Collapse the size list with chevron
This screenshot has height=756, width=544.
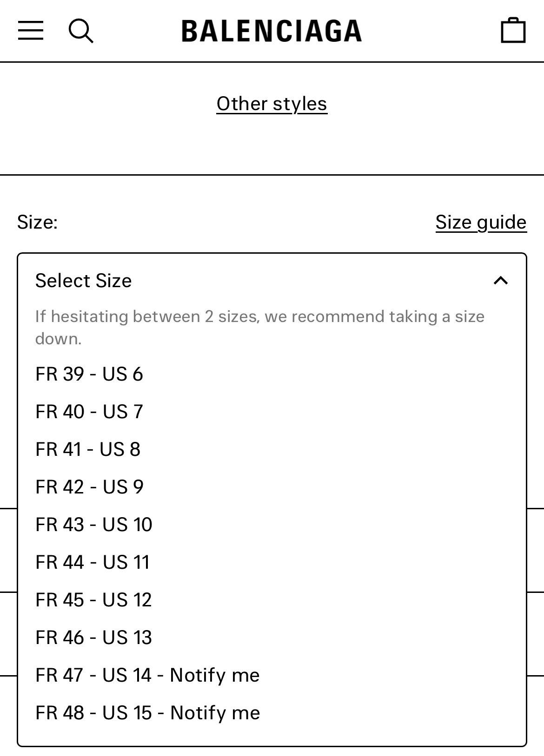501,281
